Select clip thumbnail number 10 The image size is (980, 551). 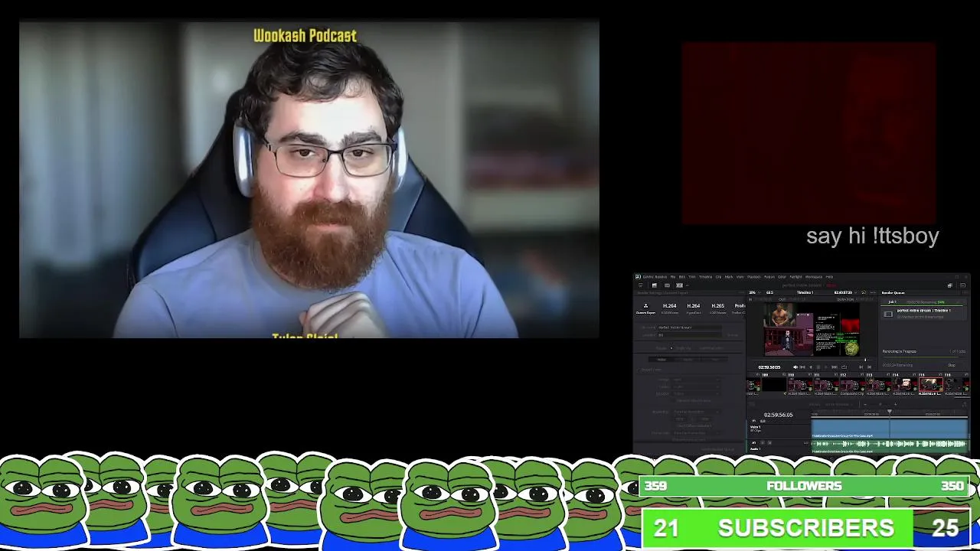(800, 385)
